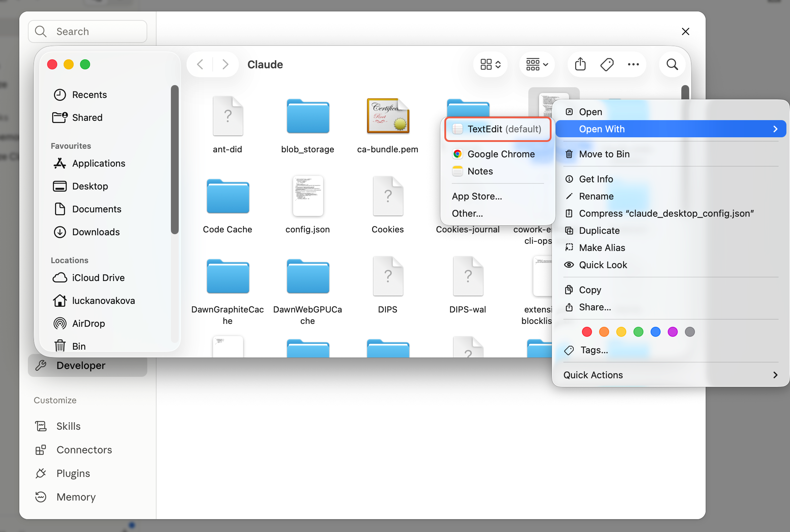This screenshot has width=790, height=532.
Task: Go to Applications in the sidebar
Action: coord(89,163)
